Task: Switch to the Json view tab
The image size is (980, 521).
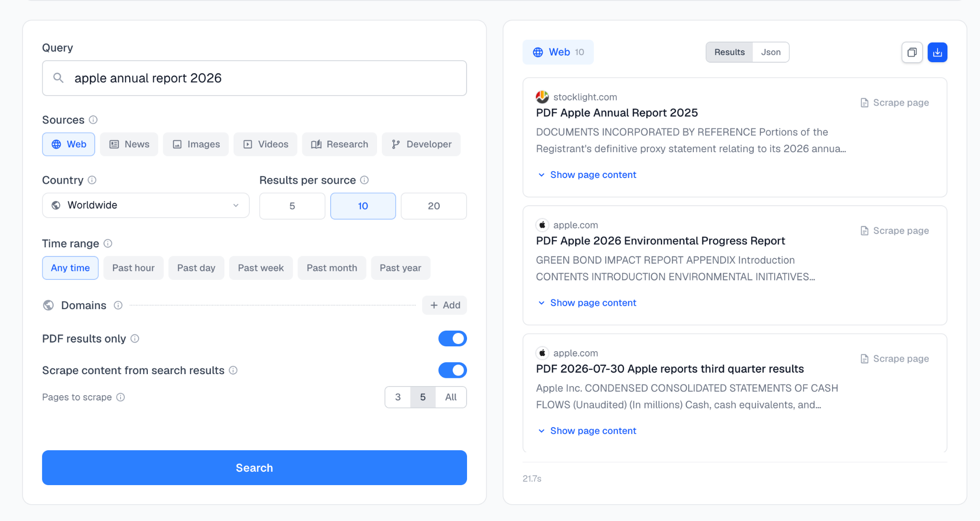Action: pos(771,52)
